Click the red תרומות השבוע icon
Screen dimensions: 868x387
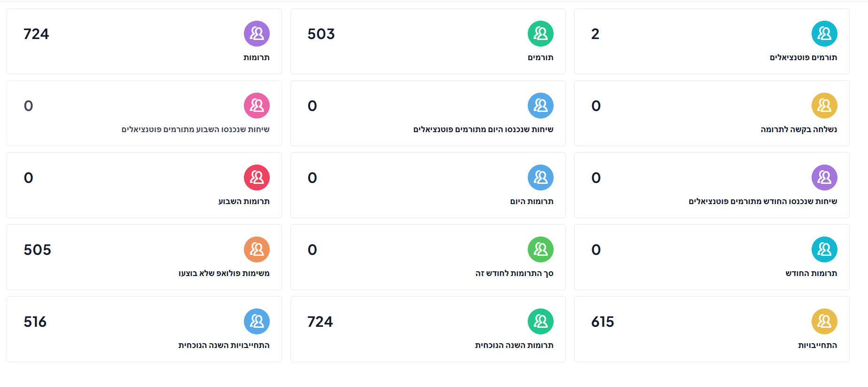tap(257, 177)
